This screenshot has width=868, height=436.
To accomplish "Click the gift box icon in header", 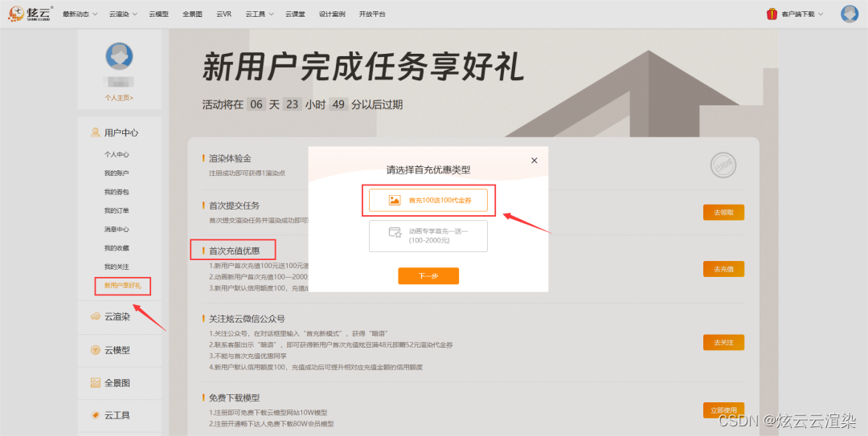I will tap(772, 14).
